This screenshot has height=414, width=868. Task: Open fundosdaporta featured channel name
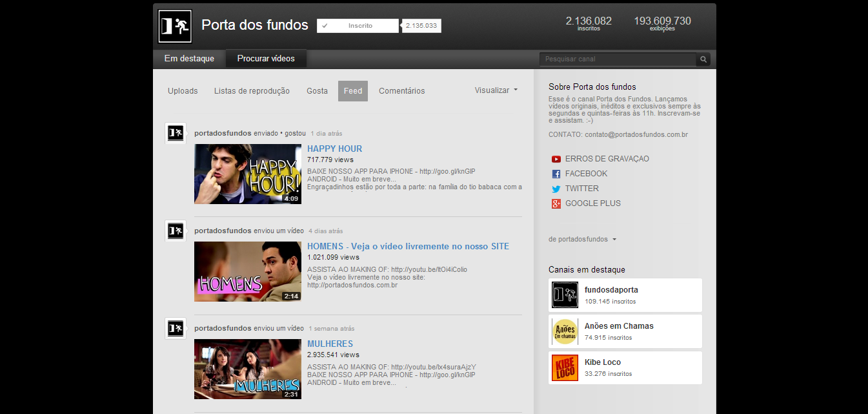611,290
